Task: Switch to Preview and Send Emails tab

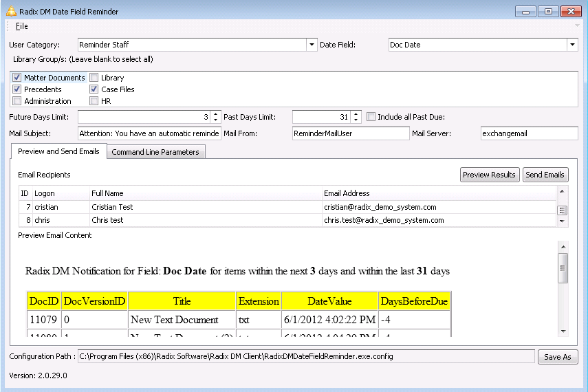Action: coord(59,151)
